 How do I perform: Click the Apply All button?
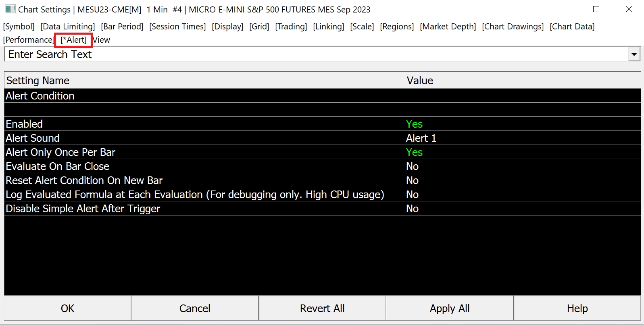point(449,308)
